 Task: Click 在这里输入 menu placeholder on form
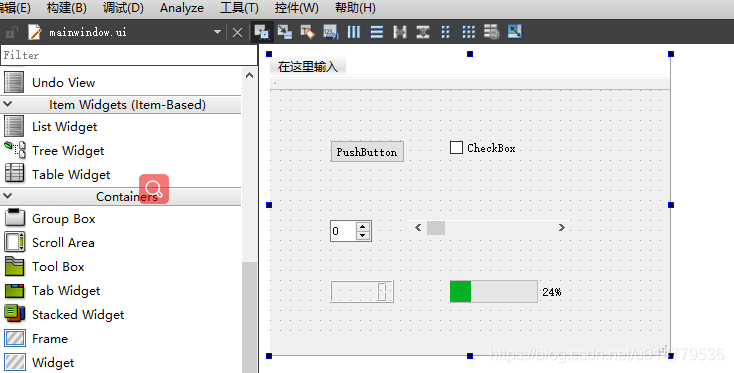(x=308, y=67)
